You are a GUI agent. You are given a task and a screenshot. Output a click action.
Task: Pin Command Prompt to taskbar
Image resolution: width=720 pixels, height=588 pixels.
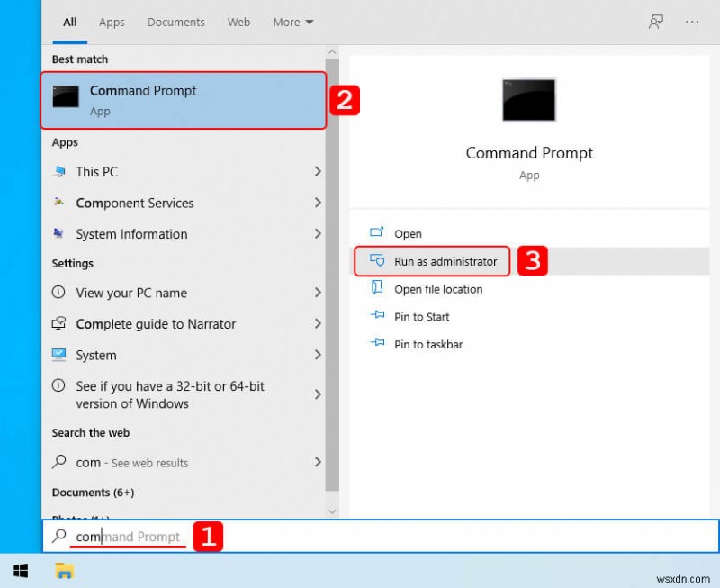click(x=424, y=344)
